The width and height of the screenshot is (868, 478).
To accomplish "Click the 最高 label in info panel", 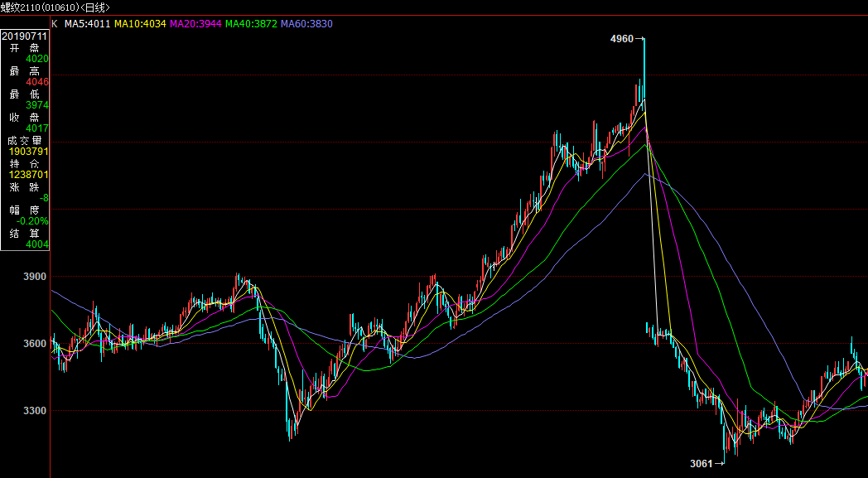I will (25, 71).
